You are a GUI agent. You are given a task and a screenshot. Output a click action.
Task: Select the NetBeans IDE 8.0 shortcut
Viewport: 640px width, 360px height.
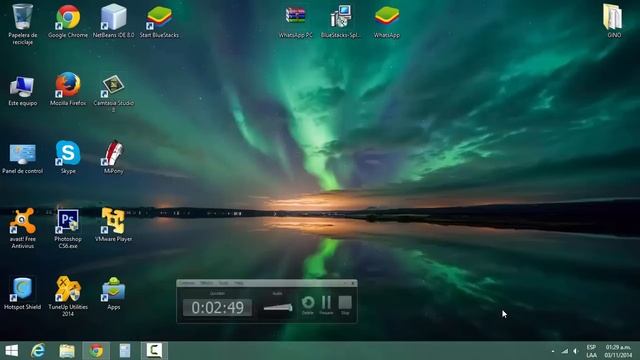point(113,21)
